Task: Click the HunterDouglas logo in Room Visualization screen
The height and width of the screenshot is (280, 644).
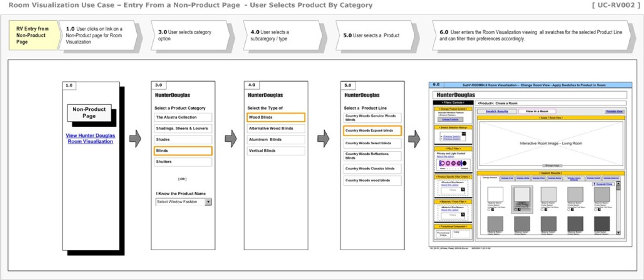Action: point(456,95)
